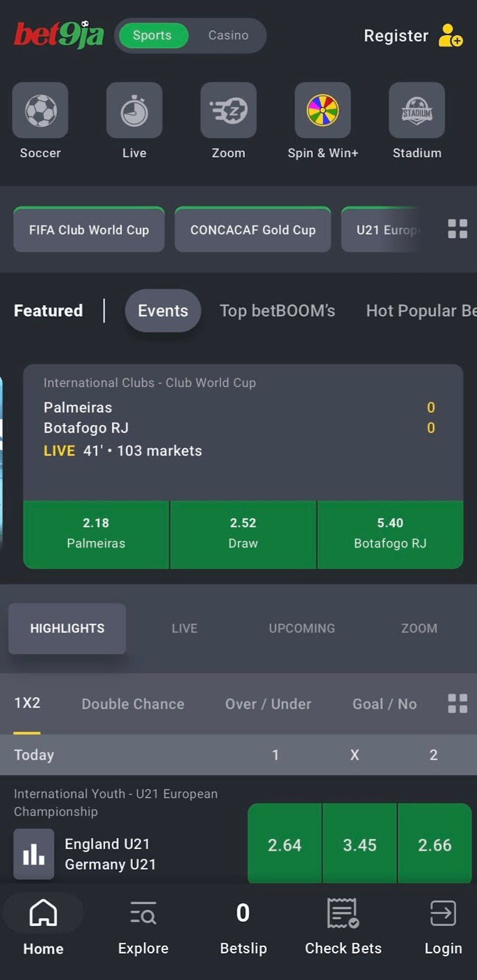Switch to the Sports toggle

[152, 36]
